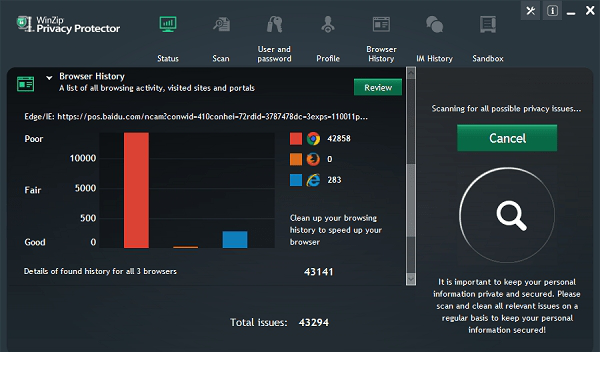600x366 pixels.
Task: Click the 'Poor' rating label
Action: 34,139
